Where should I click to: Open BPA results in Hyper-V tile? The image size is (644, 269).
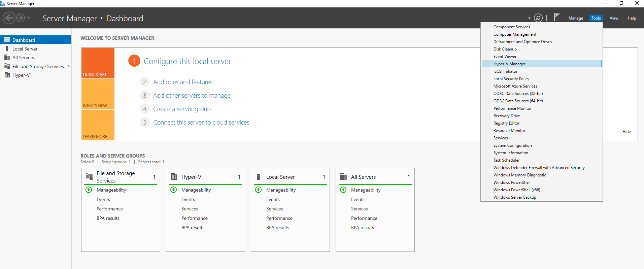click(x=193, y=228)
